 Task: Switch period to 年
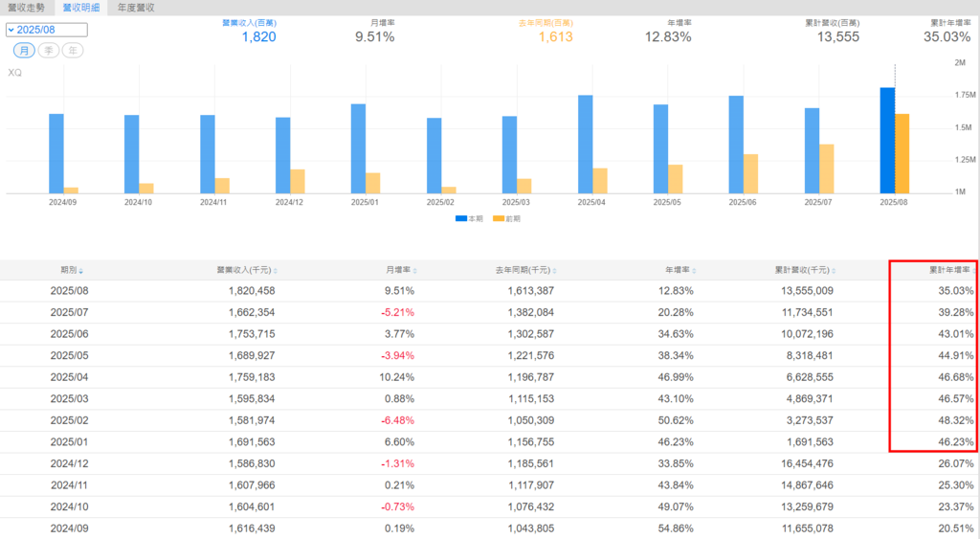[73, 51]
